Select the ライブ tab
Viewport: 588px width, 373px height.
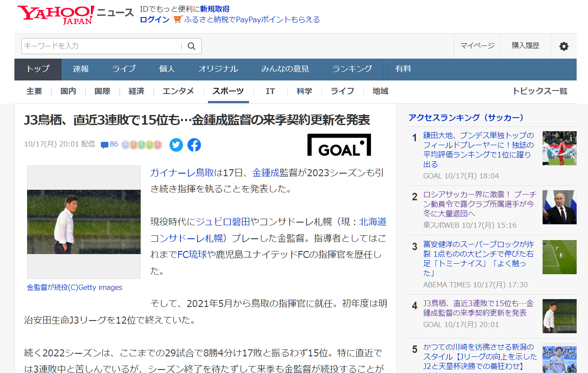[x=124, y=69]
